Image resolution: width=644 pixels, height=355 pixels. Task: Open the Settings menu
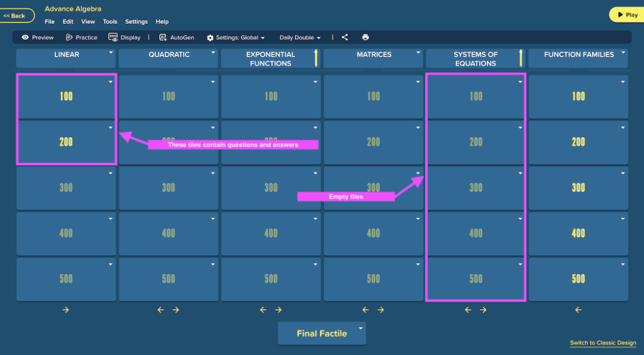tap(137, 21)
